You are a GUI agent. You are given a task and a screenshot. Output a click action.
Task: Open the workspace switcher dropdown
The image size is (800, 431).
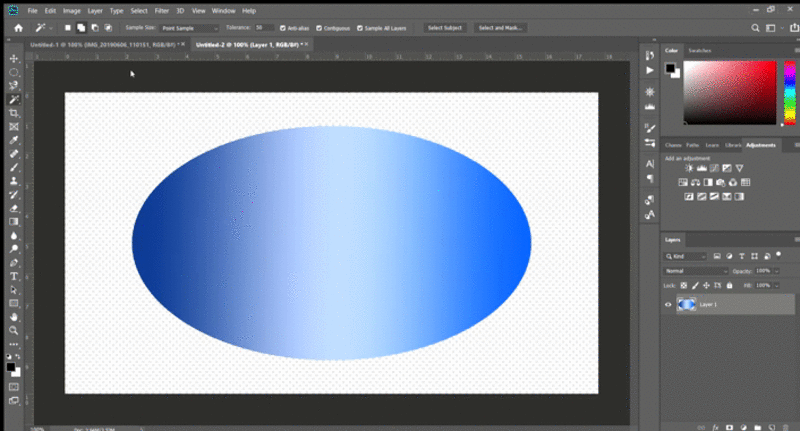(773, 28)
